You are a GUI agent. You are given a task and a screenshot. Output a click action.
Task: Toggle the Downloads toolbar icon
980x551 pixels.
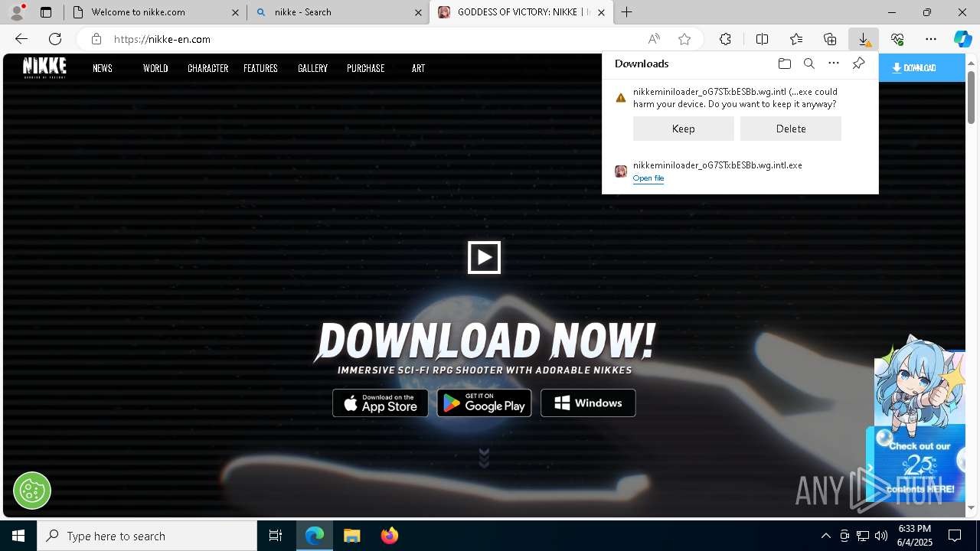pyautogui.click(x=864, y=39)
